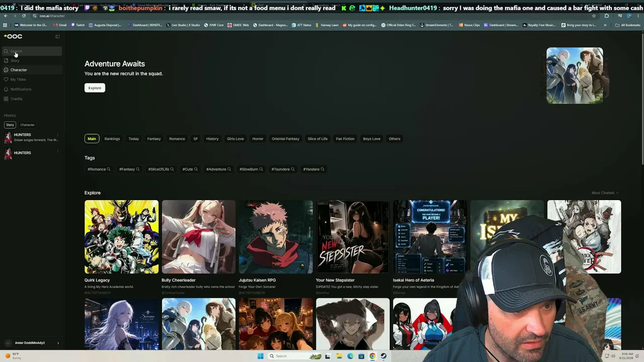
Task: Select the Girls Love category tab
Action: (x=235, y=139)
